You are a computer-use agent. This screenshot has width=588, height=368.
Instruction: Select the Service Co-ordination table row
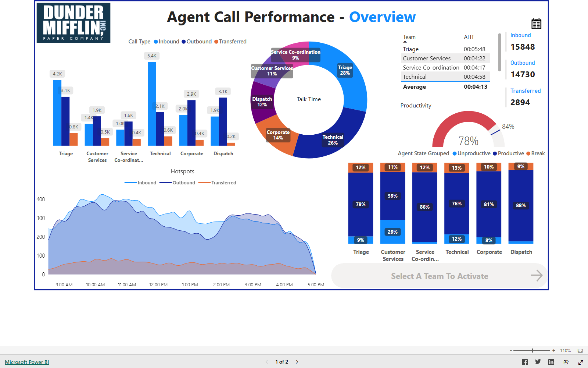445,67
